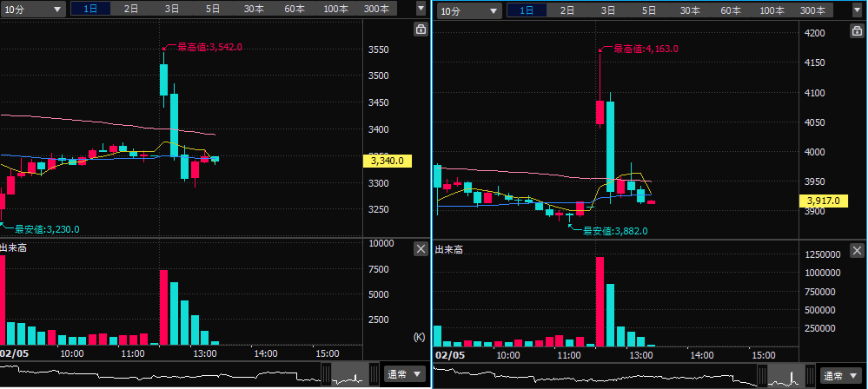This screenshot has height=389, width=868.
Task: Expand the 通常 dropdown below the left chart
Action: coord(406,375)
